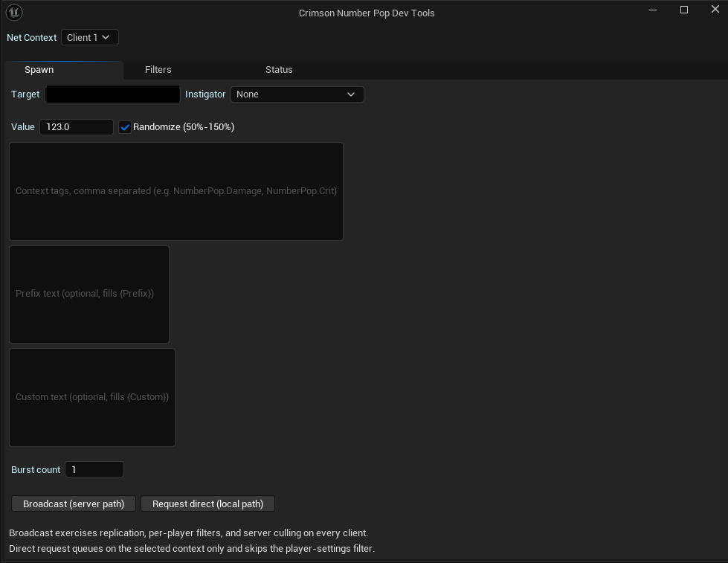Open the Net Context Client 1 dropdown

pos(90,38)
